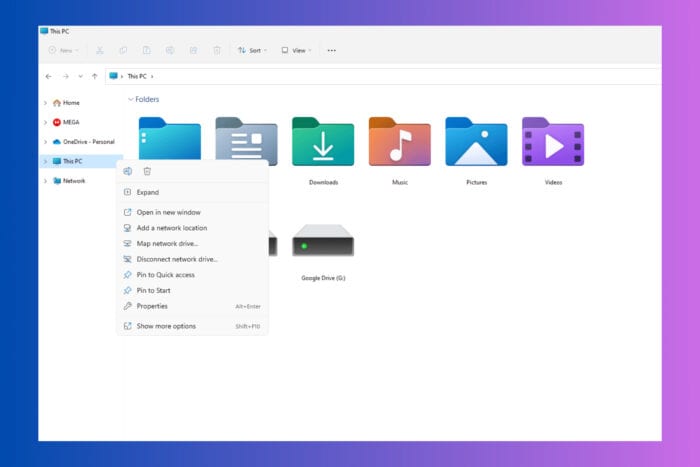700x467 pixels.
Task: Choose Pin to Quick access
Action: click(192, 275)
